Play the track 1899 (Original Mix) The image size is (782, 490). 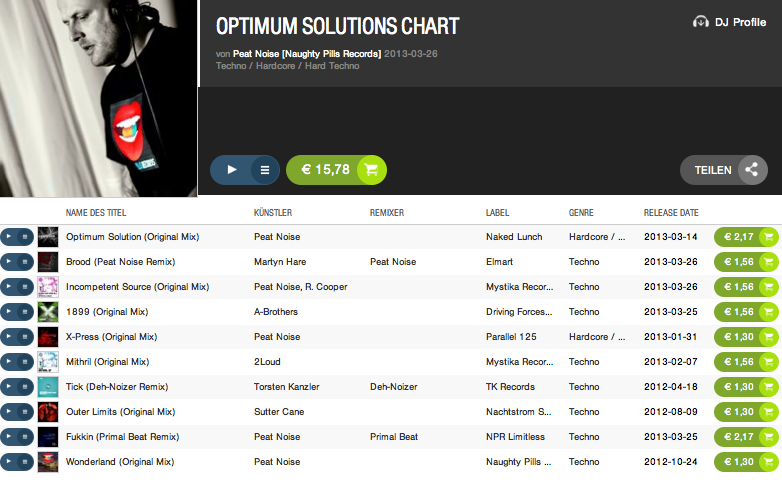pyautogui.click(x=9, y=312)
